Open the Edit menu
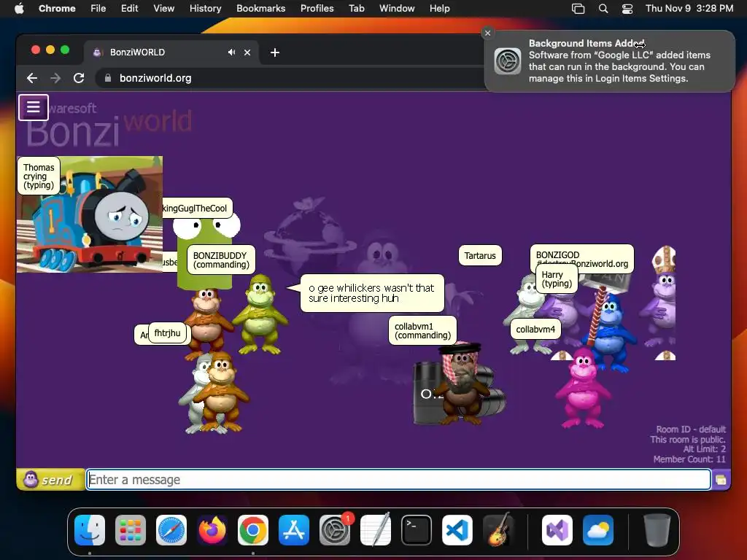The image size is (747, 560). click(129, 8)
